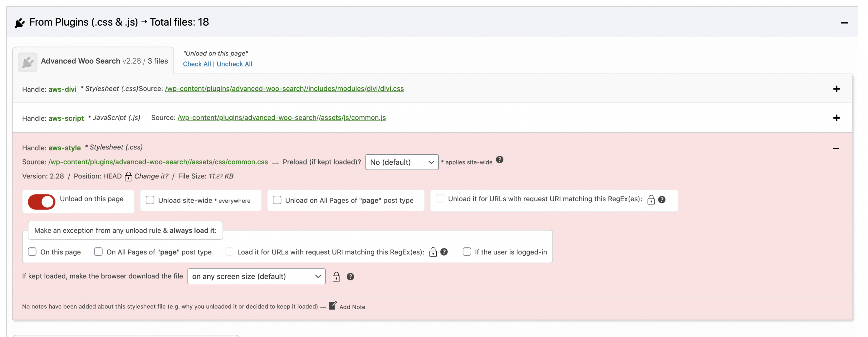Click the lock icon beside Position: HEAD
Image resolution: width=868 pixels, height=337 pixels.
(x=128, y=176)
